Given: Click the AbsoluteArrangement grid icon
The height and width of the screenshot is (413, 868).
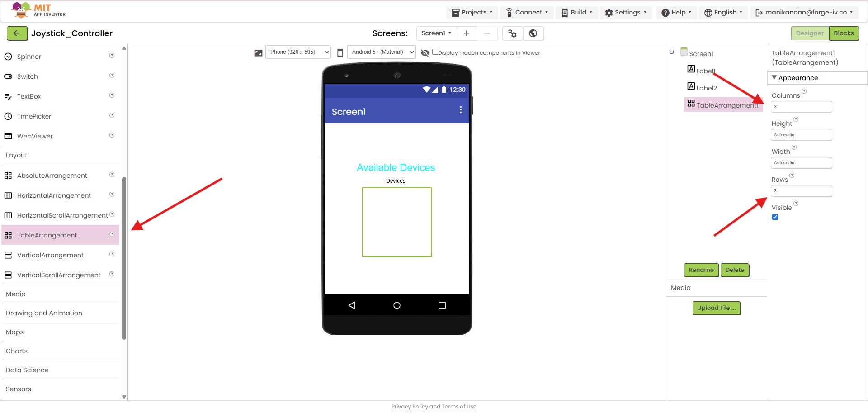Looking at the screenshot, I should point(8,176).
